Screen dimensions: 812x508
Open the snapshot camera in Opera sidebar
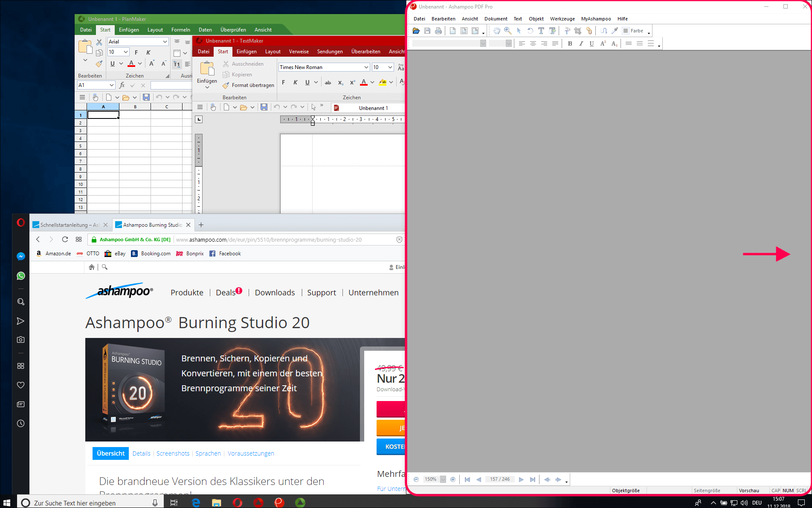20,340
